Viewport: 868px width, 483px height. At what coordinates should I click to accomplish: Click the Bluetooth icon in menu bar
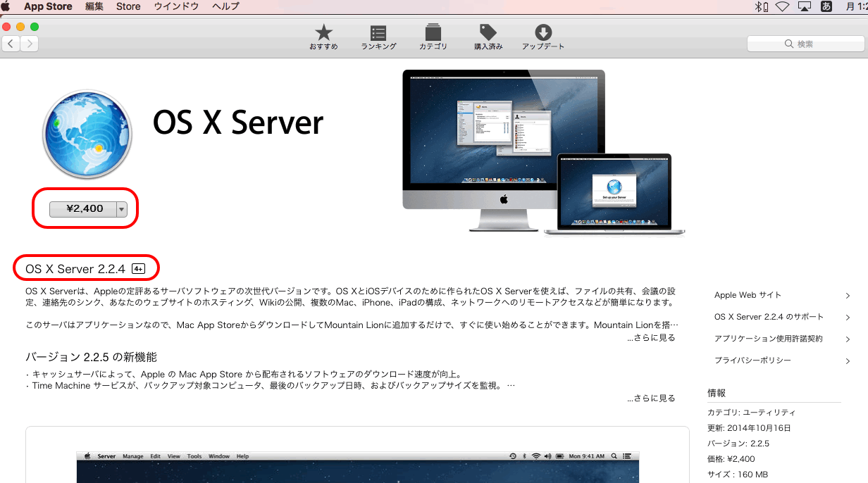(x=759, y=6)
